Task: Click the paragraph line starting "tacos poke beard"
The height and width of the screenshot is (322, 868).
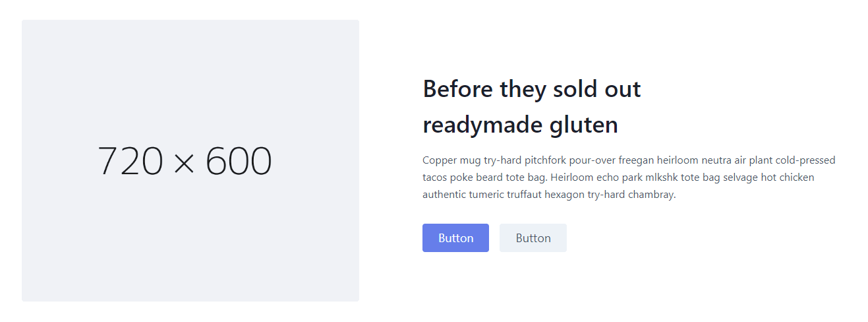Action: 618,177
